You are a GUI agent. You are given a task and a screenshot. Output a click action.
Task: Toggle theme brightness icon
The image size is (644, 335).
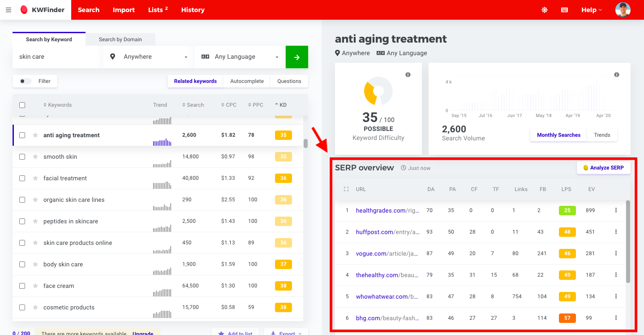click(x=545, y=10)
